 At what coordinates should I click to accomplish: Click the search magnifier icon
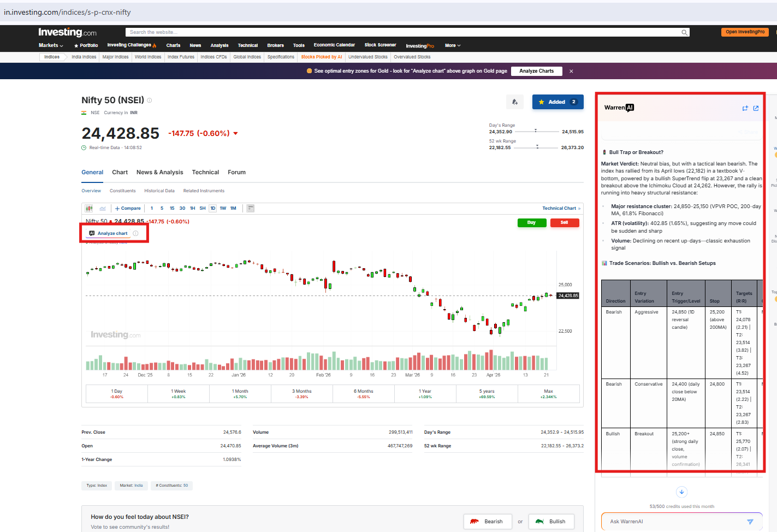pos(684,33)
